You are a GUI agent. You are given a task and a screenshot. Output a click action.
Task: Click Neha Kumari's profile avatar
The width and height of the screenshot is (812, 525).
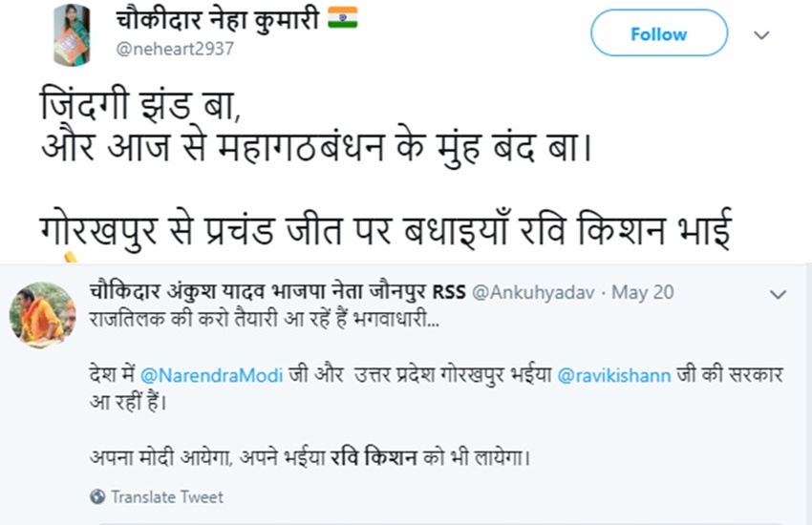(x=72, y=34)
